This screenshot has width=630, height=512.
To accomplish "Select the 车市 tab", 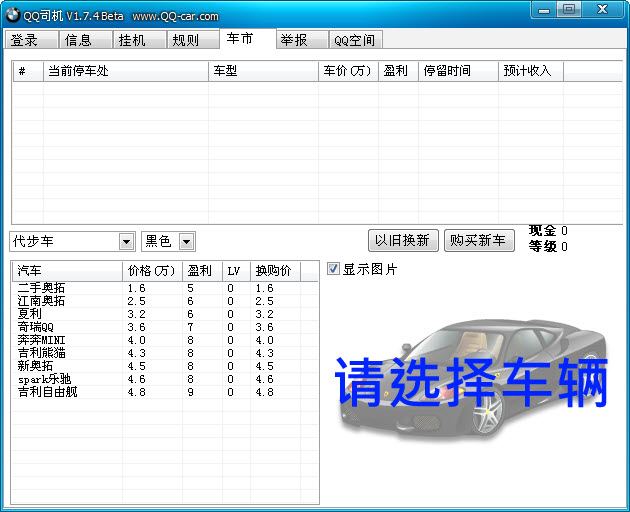I will tap(248, 39).
